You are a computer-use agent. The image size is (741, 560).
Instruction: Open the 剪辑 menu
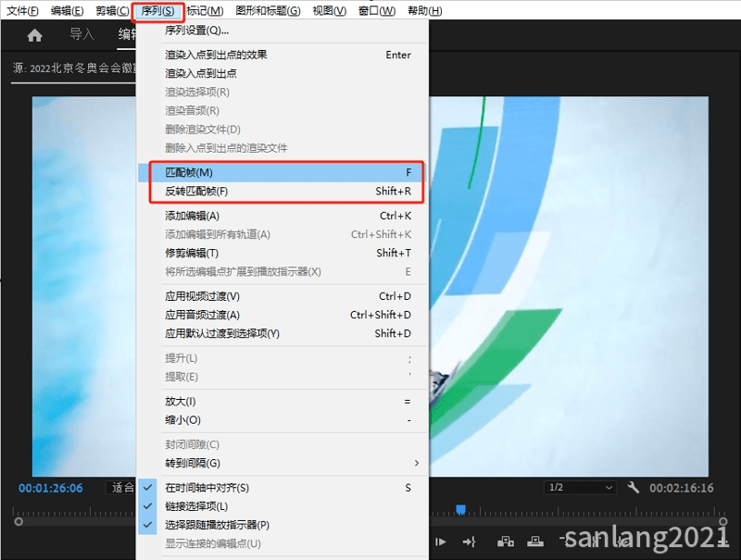tap(112, 10)
